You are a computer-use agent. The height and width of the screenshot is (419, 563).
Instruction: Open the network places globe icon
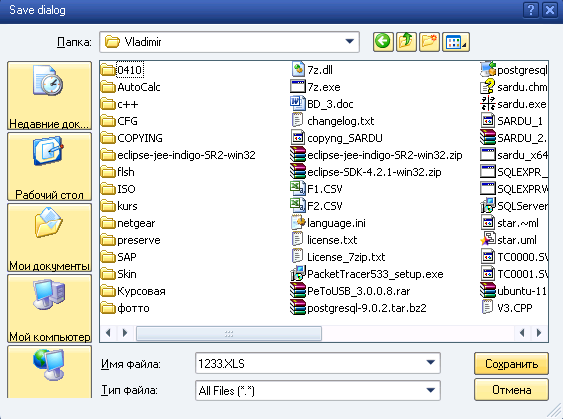49,372
